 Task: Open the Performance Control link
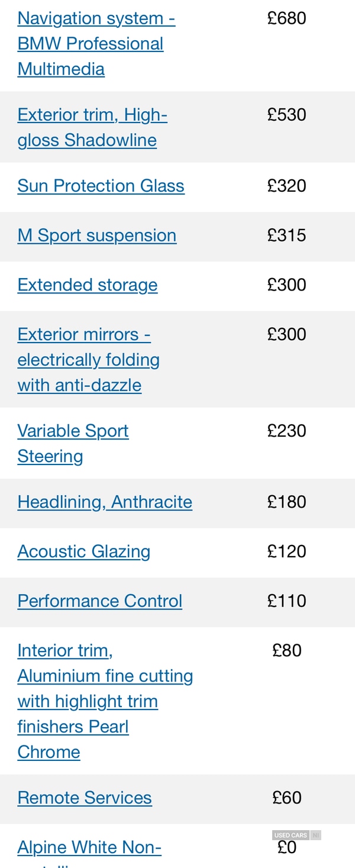(100, 601)
